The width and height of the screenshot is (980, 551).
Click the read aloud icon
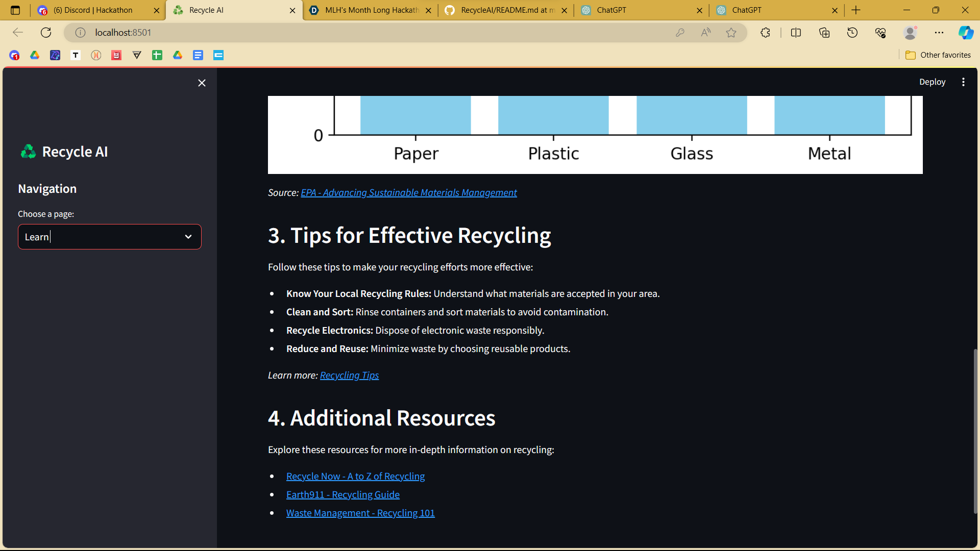(706, 33)
